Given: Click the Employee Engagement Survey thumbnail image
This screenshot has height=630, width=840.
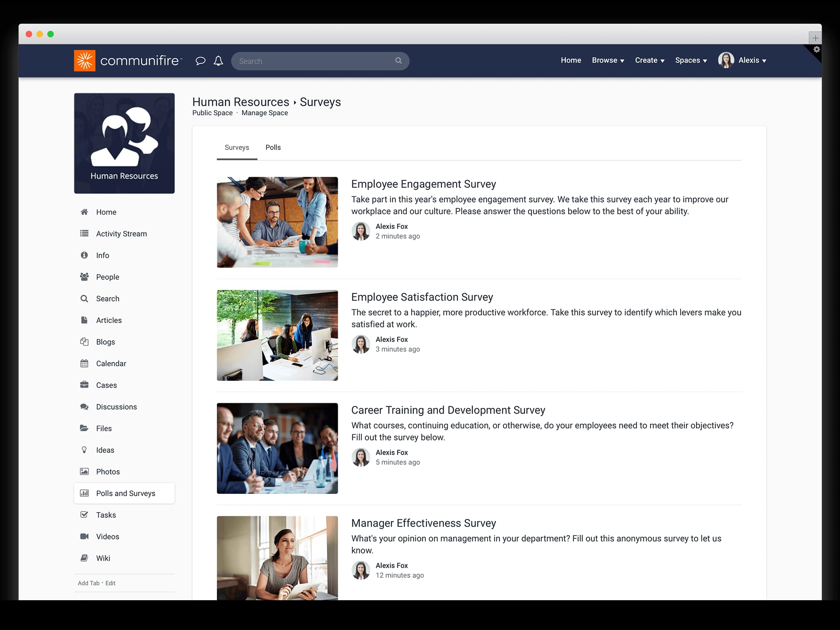Looking at the screenshot, I should pyautogui.click(x=277, y=222).
